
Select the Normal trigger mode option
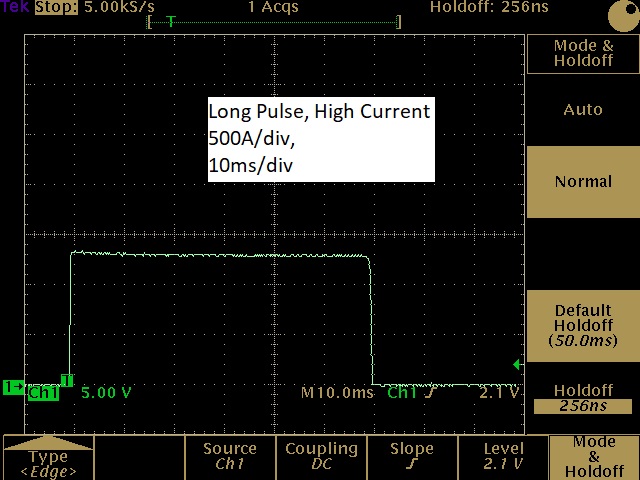(583, 182)
